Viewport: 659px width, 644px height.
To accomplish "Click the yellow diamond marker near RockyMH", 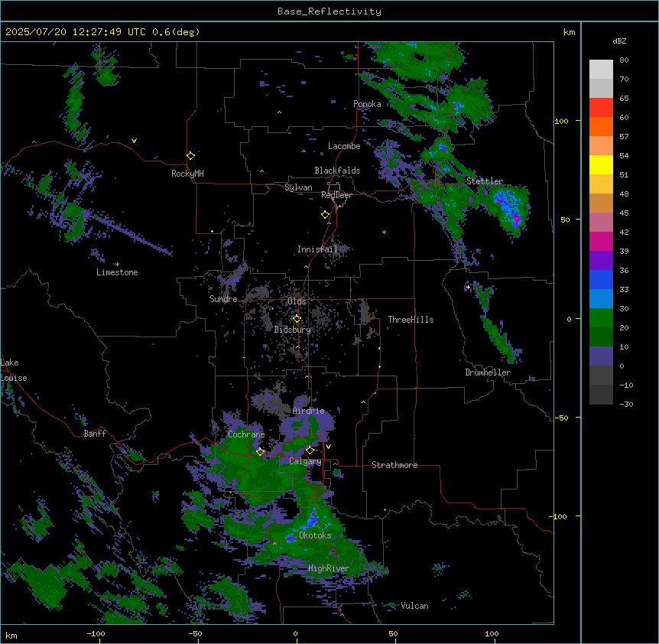I will tap(190, 156).
